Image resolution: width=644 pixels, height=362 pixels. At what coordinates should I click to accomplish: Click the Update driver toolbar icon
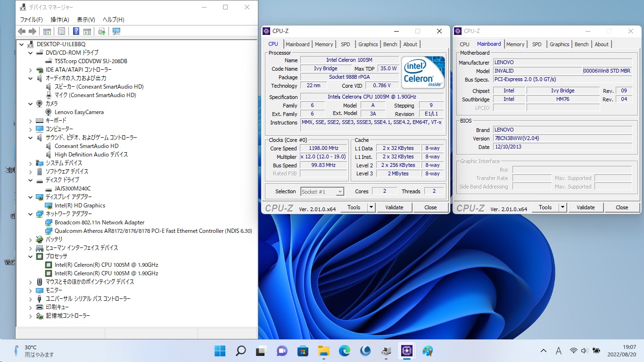point(101,32)
